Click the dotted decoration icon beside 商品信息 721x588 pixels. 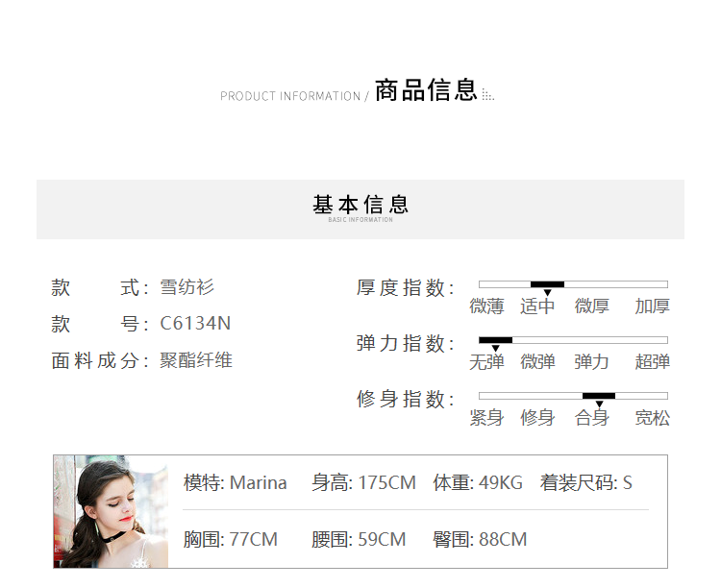(487, 95)
